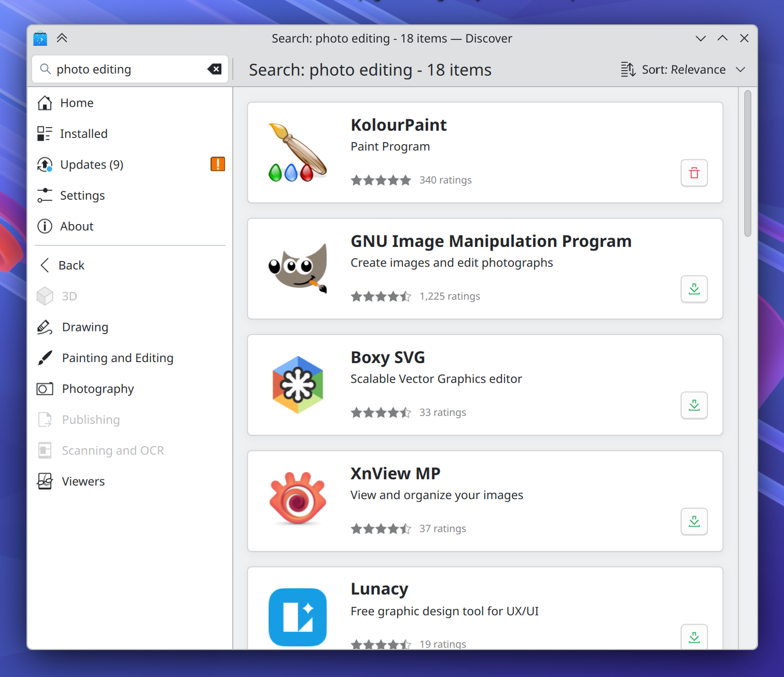784x677 pixels.
Task: Uninstall KolourPaint
Action: click(x=694, y=173)
